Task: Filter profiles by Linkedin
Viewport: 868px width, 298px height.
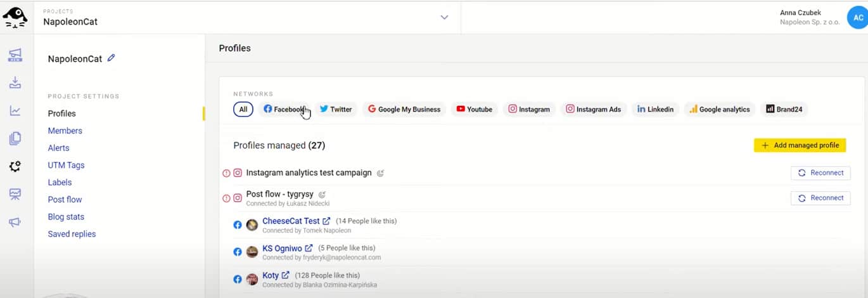Action: tap(656, 109)
